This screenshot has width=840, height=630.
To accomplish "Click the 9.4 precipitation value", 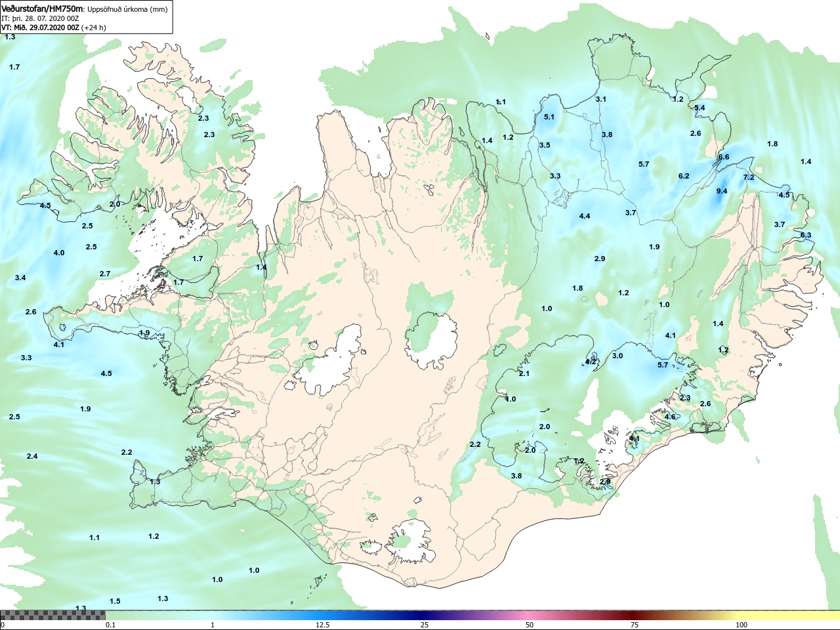I will 722,191.
